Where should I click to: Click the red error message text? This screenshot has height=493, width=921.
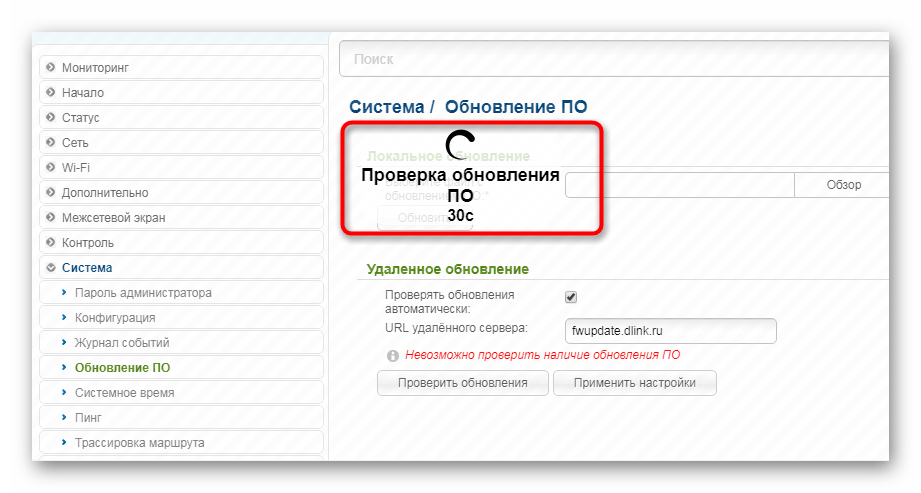click(543, 355)
